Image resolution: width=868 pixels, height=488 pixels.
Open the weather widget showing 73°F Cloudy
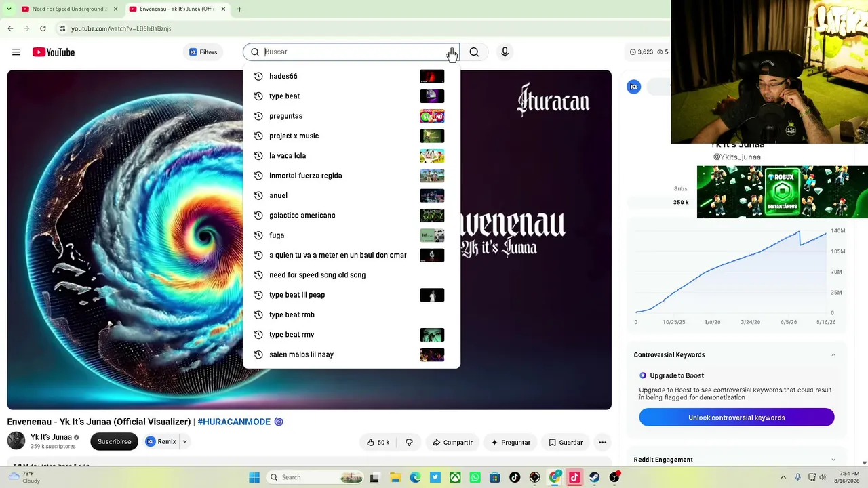[x=24, y=477]
